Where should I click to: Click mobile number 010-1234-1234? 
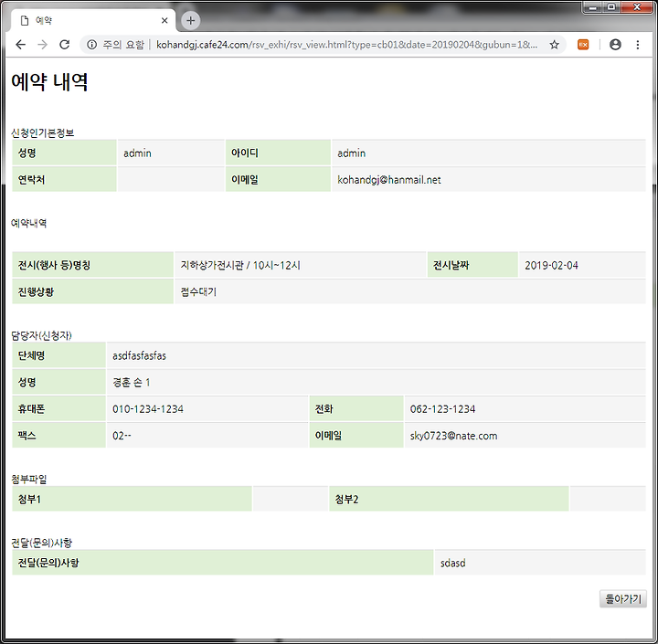click(148, 409)
